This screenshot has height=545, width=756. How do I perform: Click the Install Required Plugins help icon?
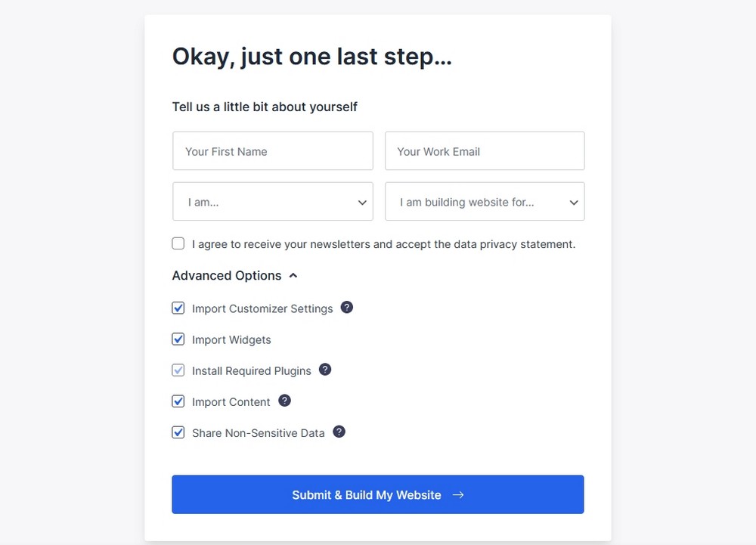(325, 370)
